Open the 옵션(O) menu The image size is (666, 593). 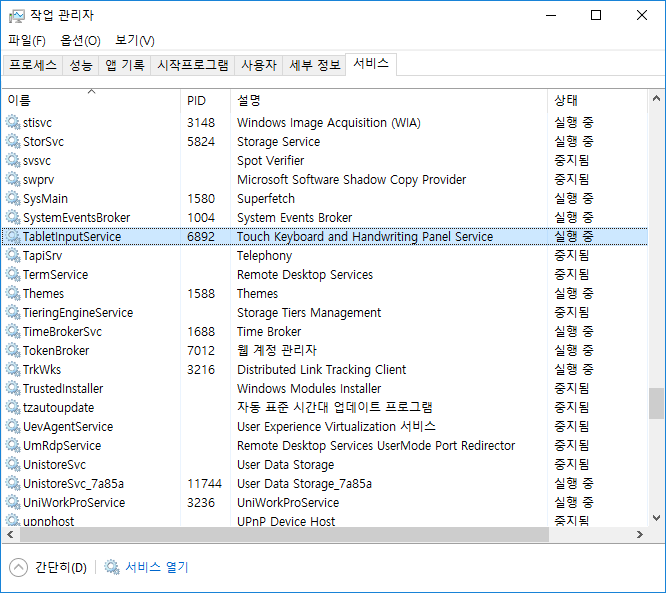click(x=80, y=40)
